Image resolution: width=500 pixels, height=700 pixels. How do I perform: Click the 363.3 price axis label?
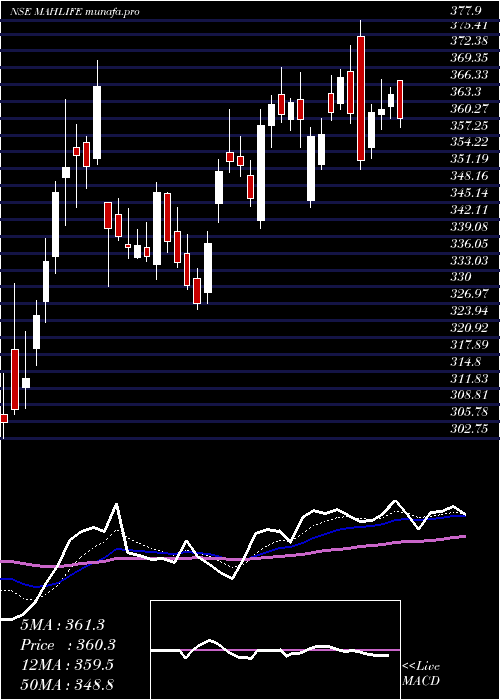coord(468,92)
